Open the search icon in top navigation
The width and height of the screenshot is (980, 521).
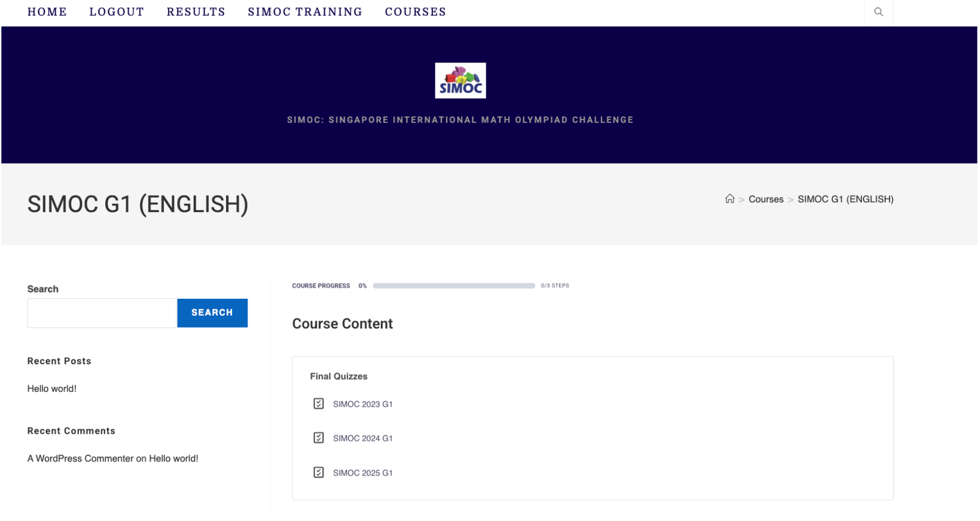(x=878, y=12)
